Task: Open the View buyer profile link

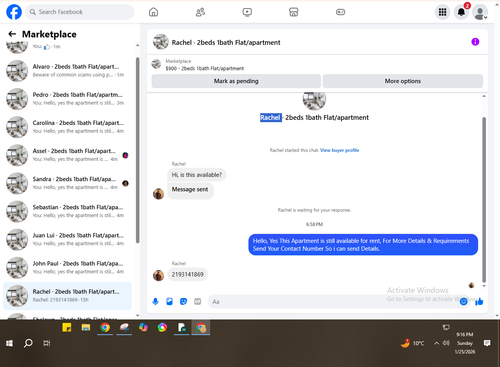Action: (339, 150)
